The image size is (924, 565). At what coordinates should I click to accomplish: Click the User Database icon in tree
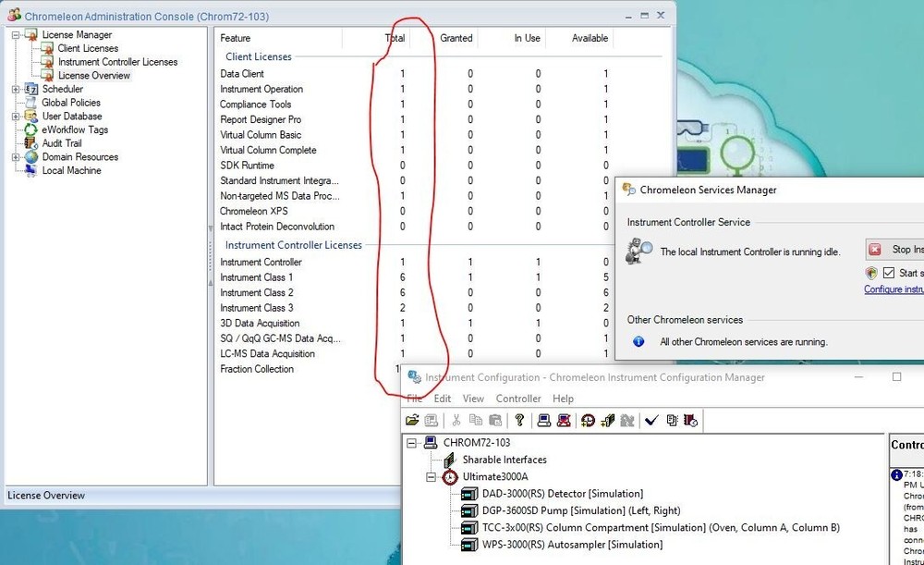(31, 117)
